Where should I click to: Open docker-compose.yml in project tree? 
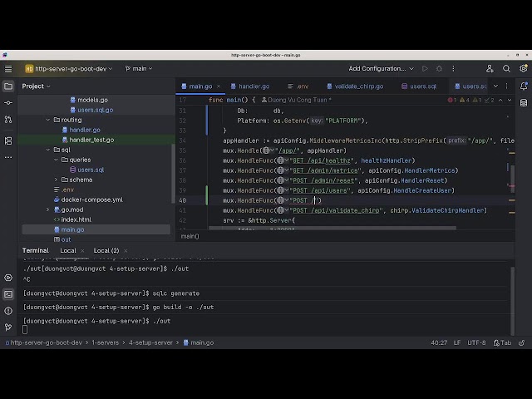click(x=91, y=199)
